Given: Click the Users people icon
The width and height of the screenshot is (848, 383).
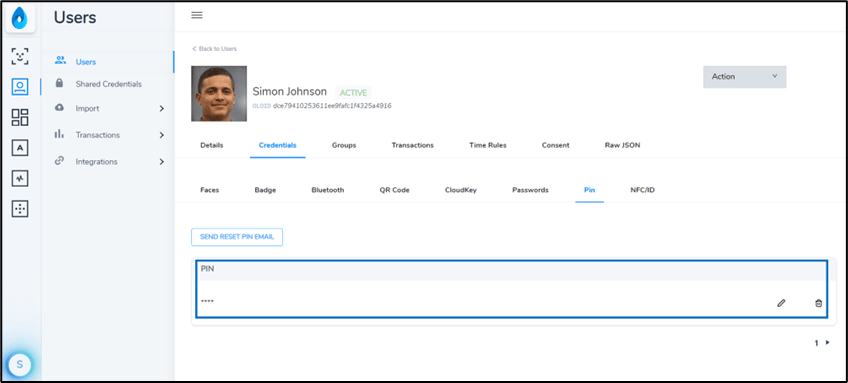Looking at the screenshot, I should [x=60, y=61].
